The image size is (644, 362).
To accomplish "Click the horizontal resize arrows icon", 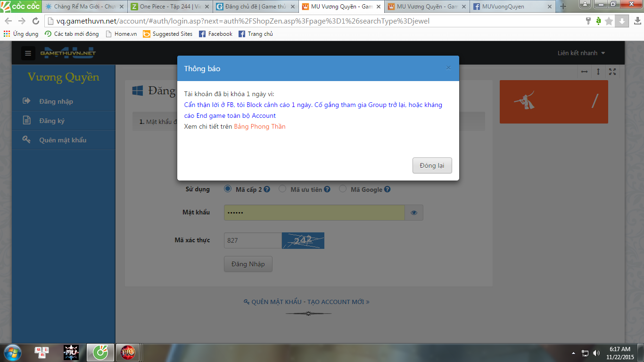I will tap(585, 72).
